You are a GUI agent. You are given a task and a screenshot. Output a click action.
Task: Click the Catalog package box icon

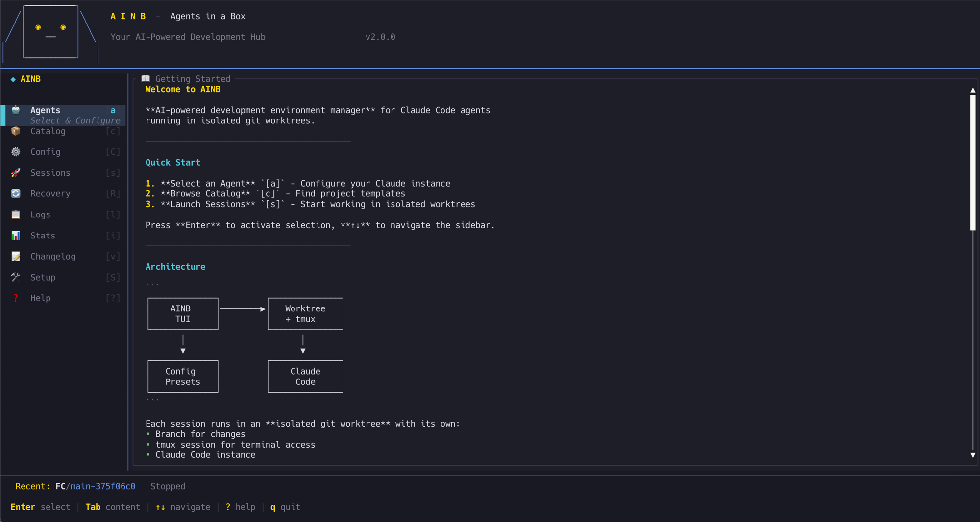point(16,131)
